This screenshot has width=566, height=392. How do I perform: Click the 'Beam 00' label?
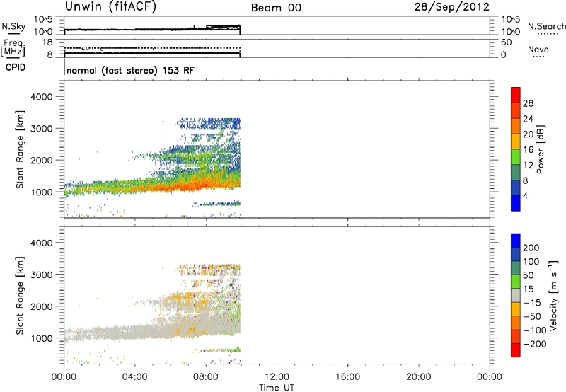click(276, 8)
